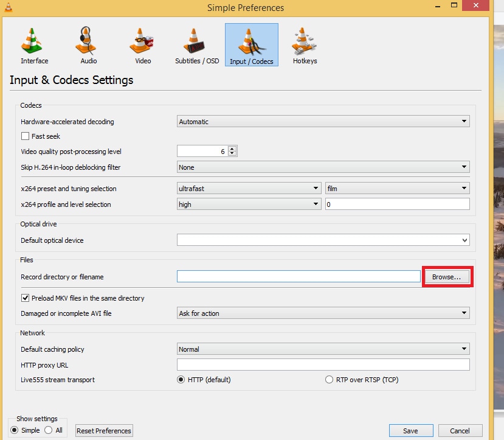Viewport: 504px width, 440px height.
Task: Increase video post-processing level with up arrow
Action: pyautogui.click(x=232, y=148)
